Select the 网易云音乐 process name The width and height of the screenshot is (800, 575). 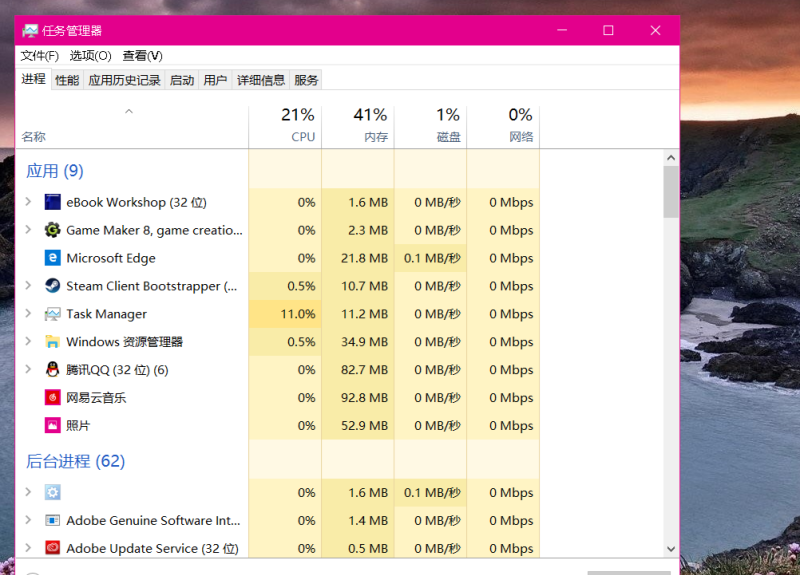(96, 397)
